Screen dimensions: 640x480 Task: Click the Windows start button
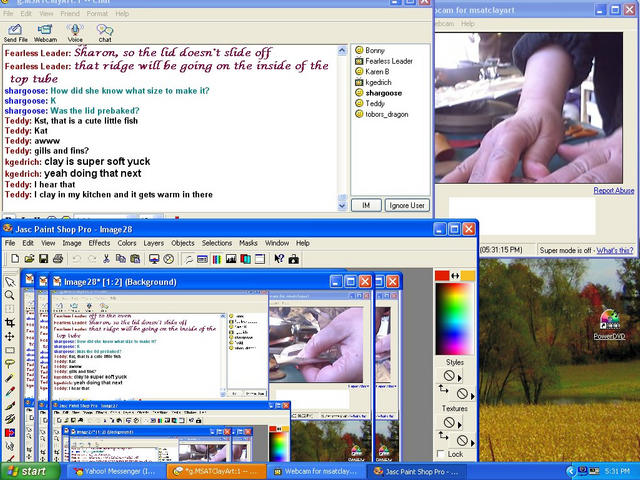[29, 471]
